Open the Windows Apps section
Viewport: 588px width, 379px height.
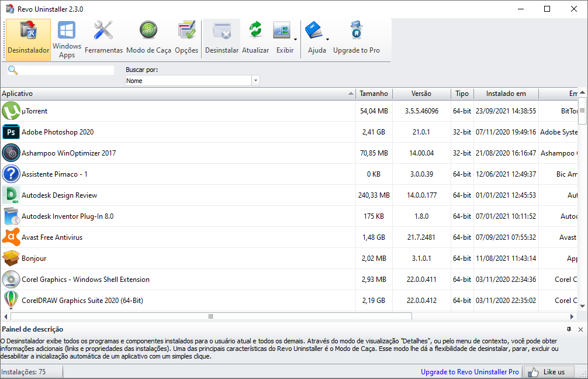coord(67,39)
